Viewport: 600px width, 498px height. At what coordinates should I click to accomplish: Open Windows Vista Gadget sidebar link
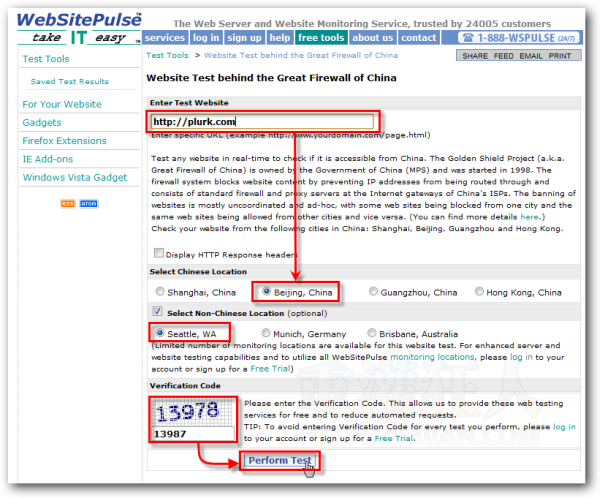75,178
